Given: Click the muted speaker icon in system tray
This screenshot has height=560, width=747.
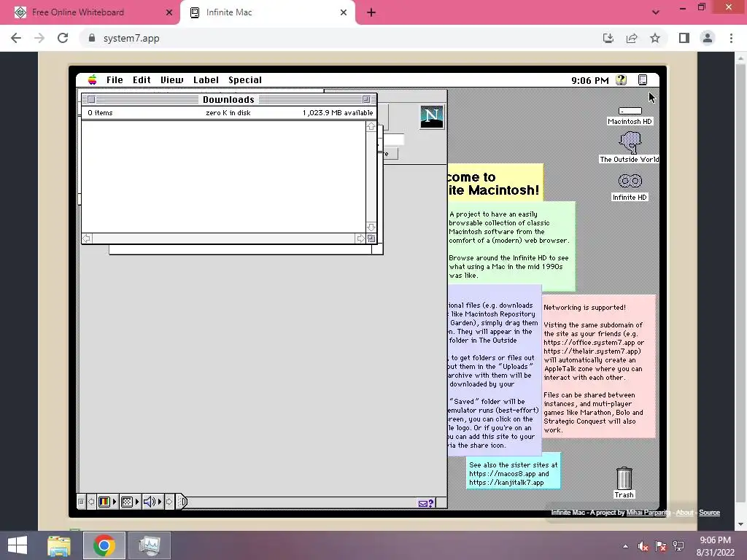Looking at the screenshot, I should 643,546.
